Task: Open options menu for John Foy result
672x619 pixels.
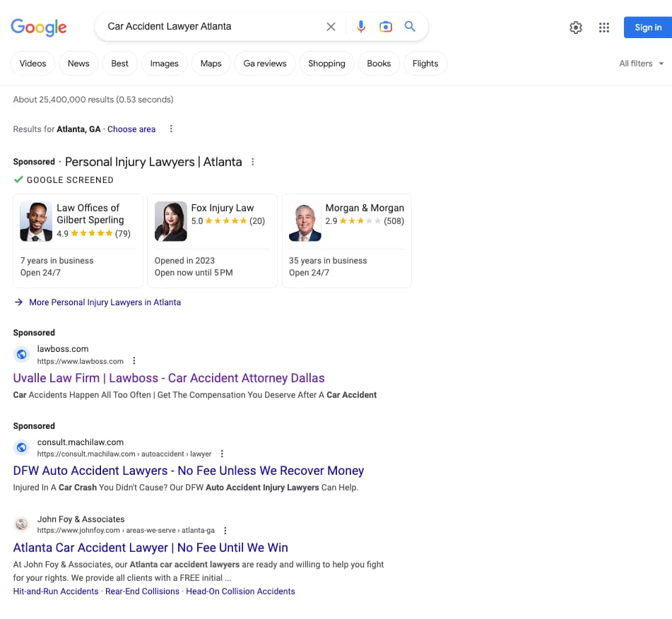Action: point(225,531)
